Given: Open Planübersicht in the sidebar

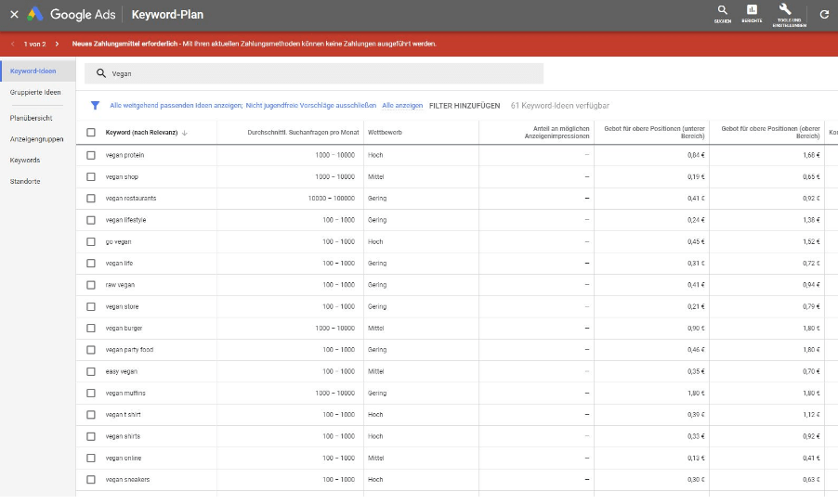Looking at the screenshot, I should coord(31,118).
